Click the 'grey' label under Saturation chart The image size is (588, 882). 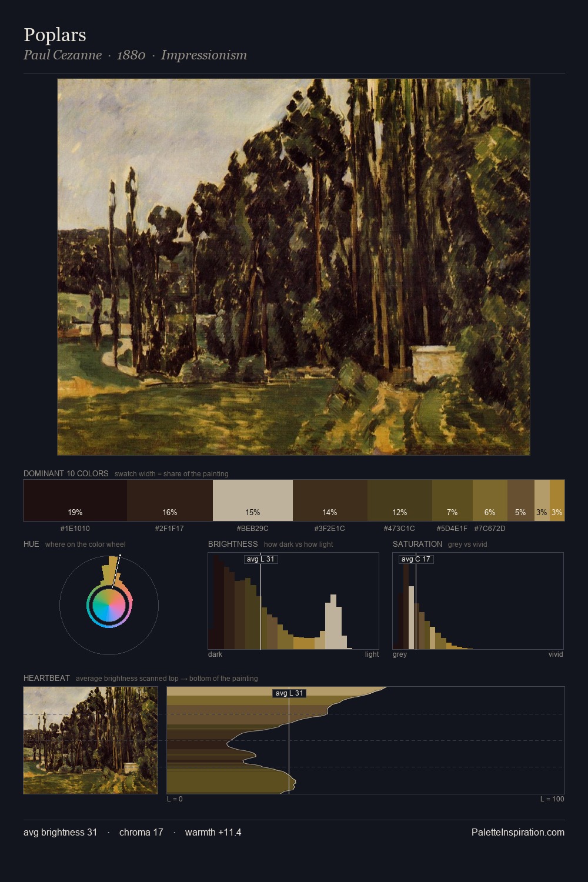(x=400, y=654)
